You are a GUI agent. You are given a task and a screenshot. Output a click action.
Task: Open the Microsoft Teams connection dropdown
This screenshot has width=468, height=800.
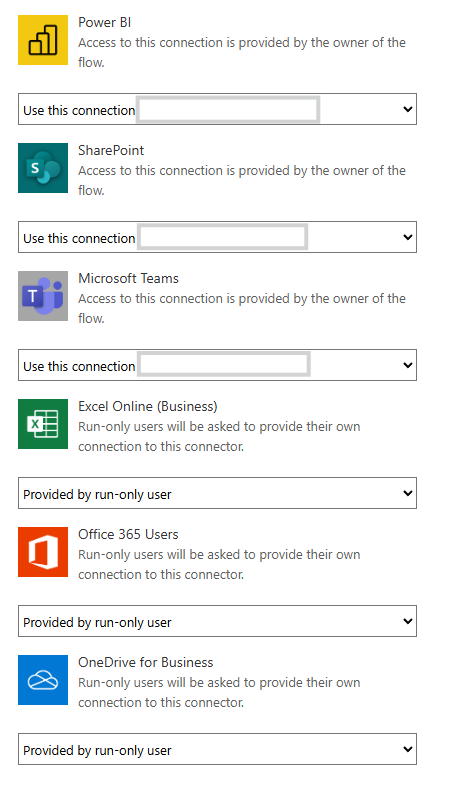[x=217, y=365]
